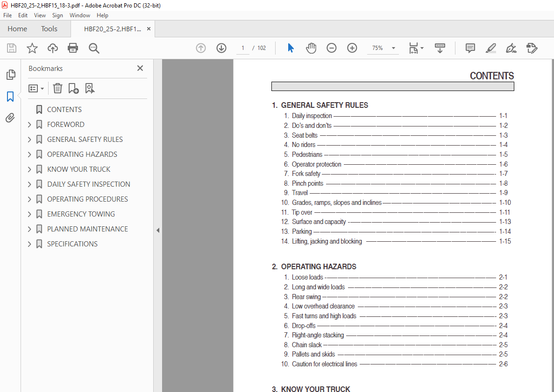Click 'Pedestrians' contents entry
Viewport: 554px width, 392px height.
click(307, 154)
